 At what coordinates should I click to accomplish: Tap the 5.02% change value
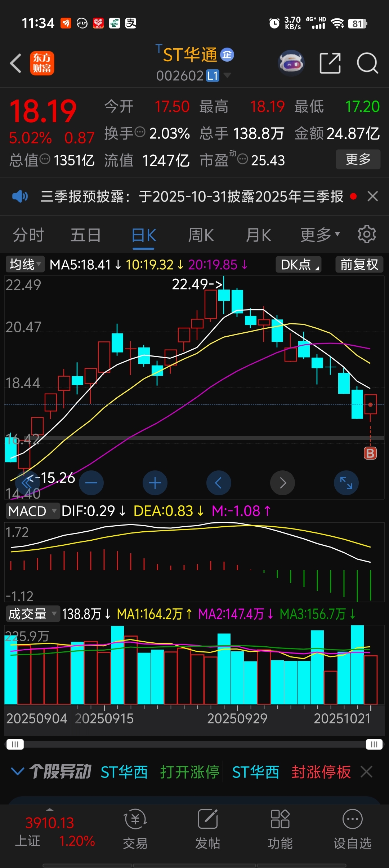click(x=30, y=138)
